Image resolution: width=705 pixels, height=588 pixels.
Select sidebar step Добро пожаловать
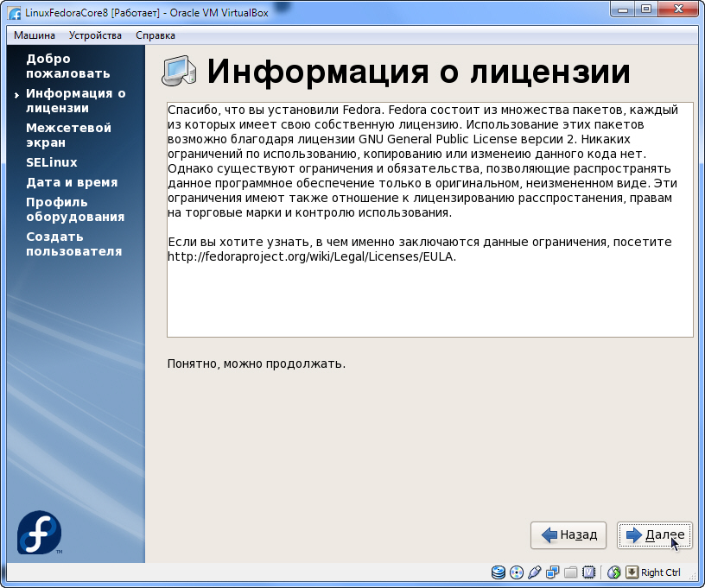click(68, 66)
